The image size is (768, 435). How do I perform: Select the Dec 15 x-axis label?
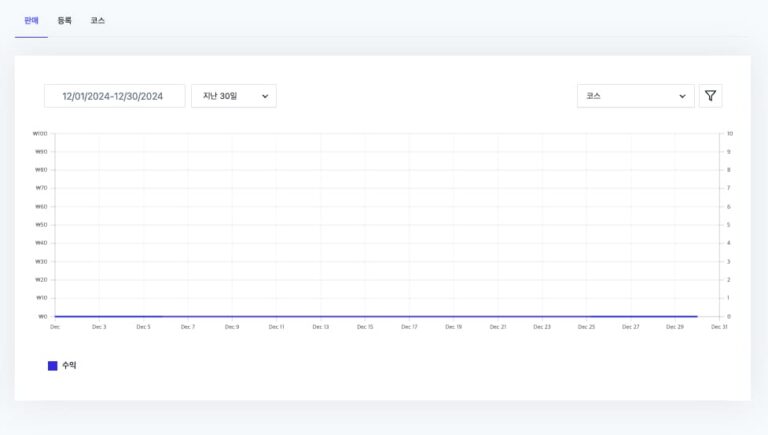click(365, 327)
